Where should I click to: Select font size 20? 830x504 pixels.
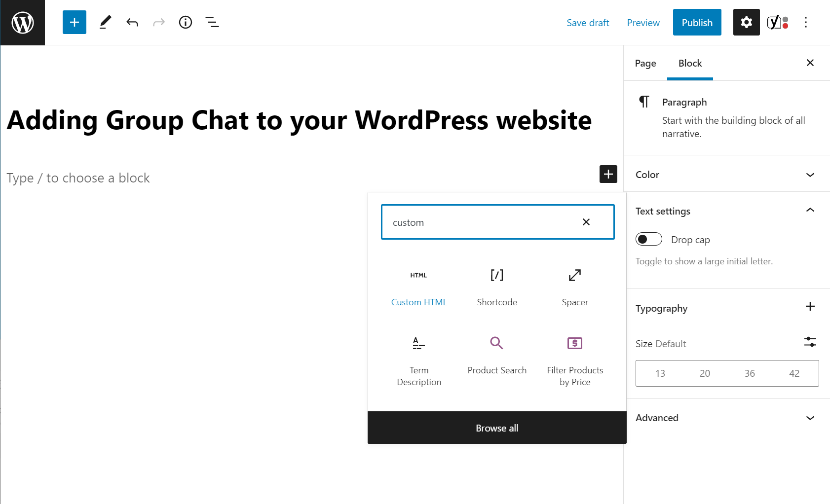tap(705, 373)
